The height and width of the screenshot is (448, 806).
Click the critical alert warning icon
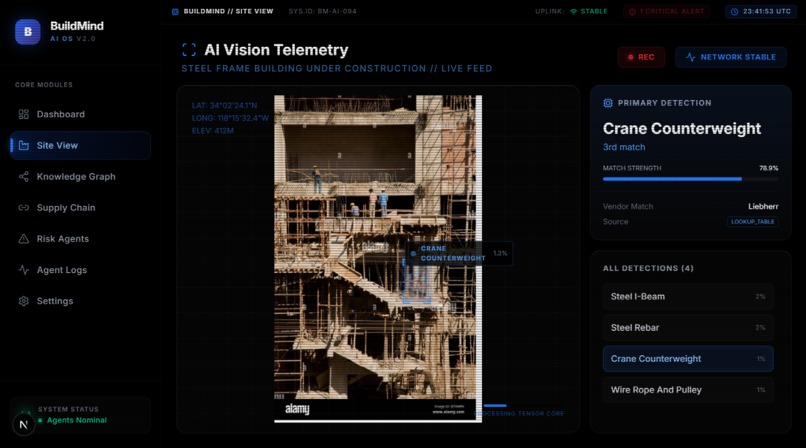point(632,11)
